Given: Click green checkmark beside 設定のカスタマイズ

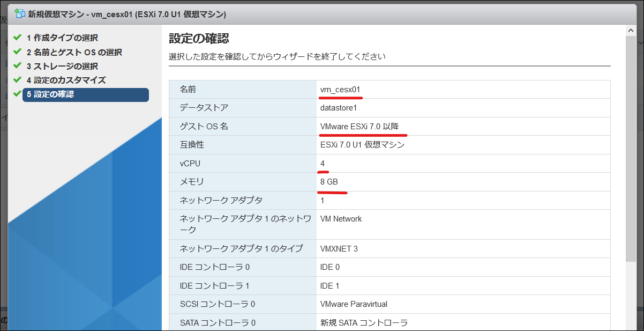Looking at the screenshot, I should [x=17, y=79].
